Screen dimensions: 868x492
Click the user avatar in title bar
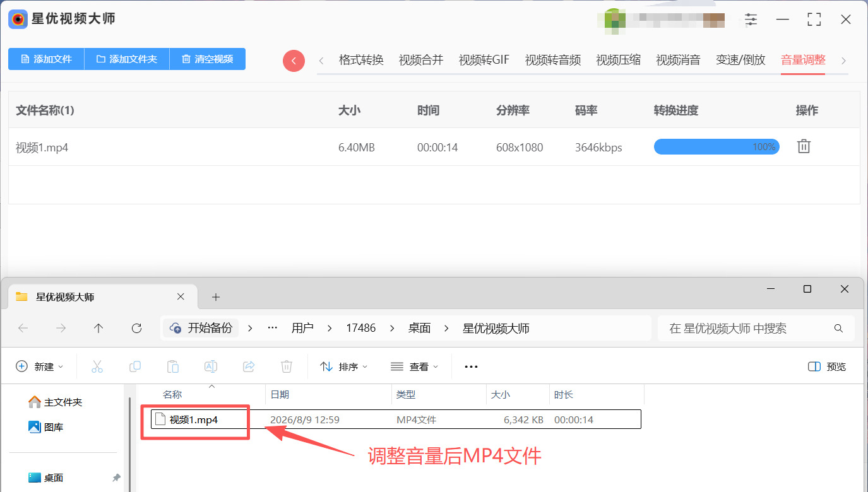pyautogui.click(x=614, y=20)
